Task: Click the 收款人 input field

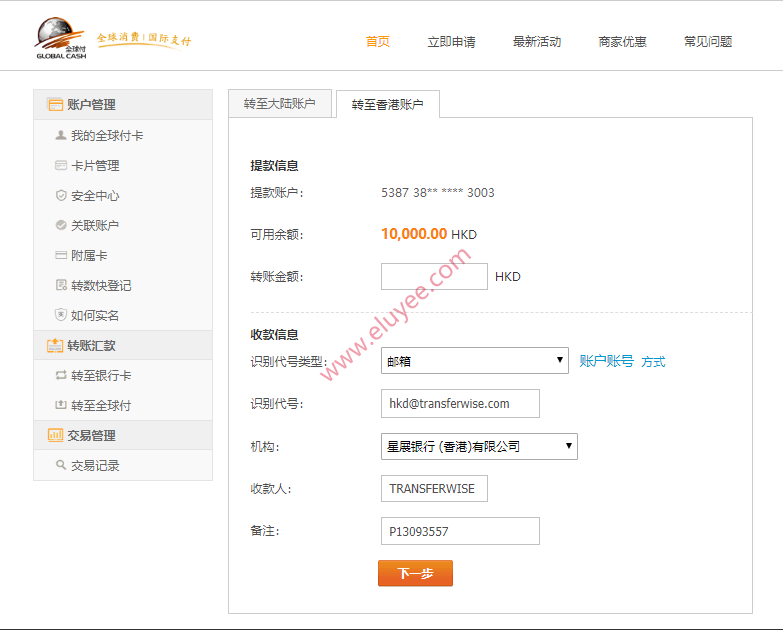Action: (x=434, y=488)
